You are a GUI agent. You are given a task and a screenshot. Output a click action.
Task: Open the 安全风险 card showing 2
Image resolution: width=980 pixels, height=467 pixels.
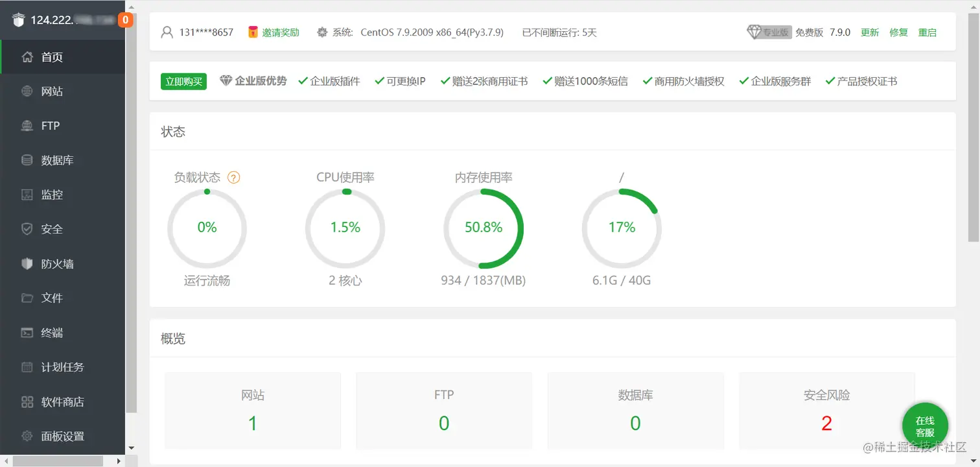[x=826, y=411]
